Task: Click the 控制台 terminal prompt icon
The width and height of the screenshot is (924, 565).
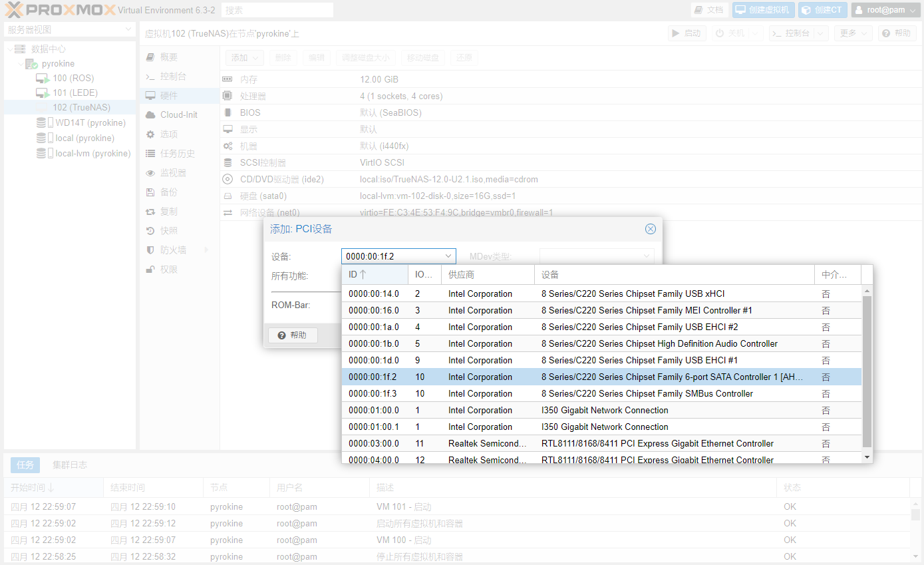Action: click(x=150, y=77)
